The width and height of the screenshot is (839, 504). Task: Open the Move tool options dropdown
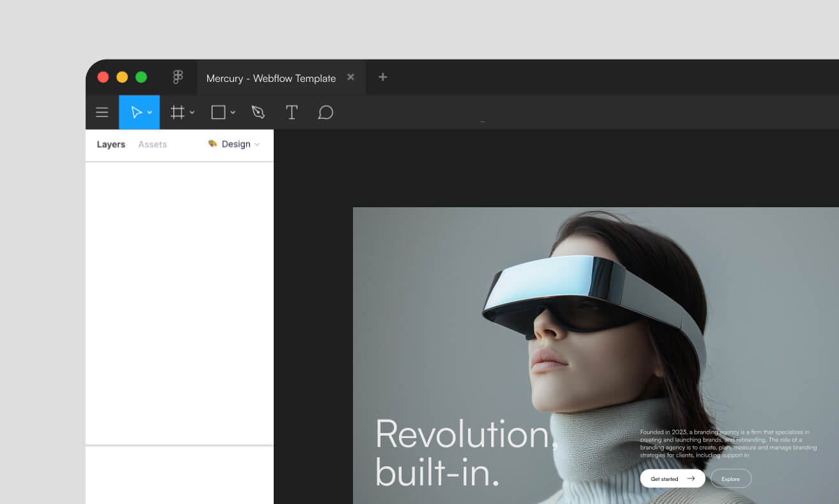click(x=149, y=113)
